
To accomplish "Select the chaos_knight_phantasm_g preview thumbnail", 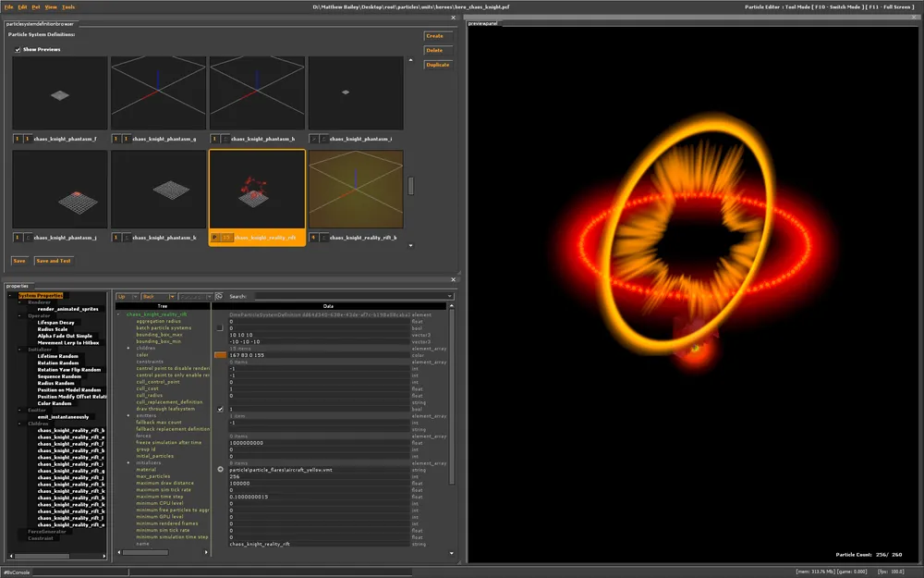I will (158, 92).
